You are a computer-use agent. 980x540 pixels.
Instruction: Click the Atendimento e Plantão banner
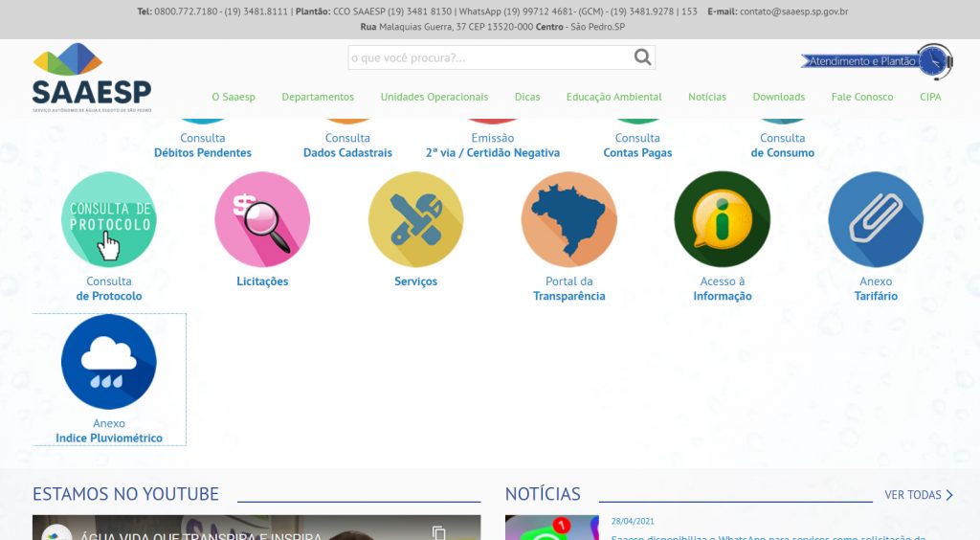point(876,61)
